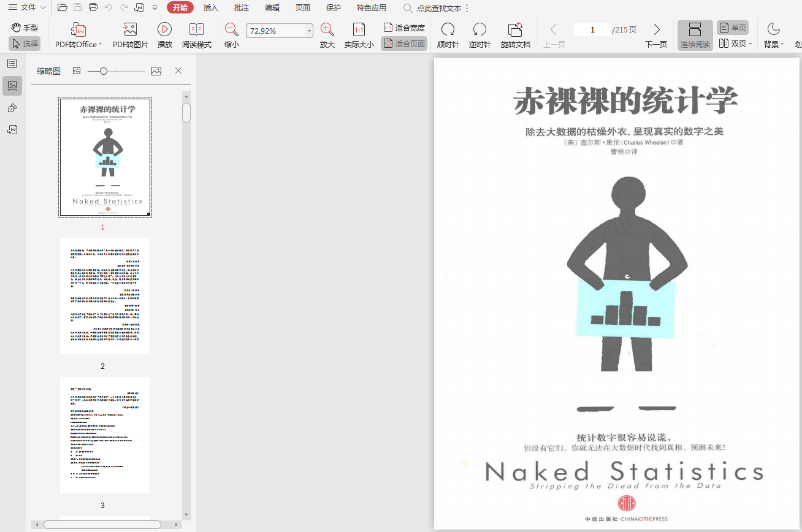Click the 实际大小 1:1 icon
This screenshot has width=802, height=532.
[x=359, y=30]
